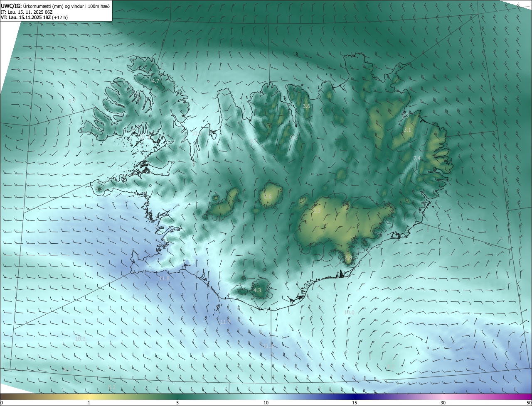
Task: Click the 4.7 value in the Westfjords
Action: 156,81
